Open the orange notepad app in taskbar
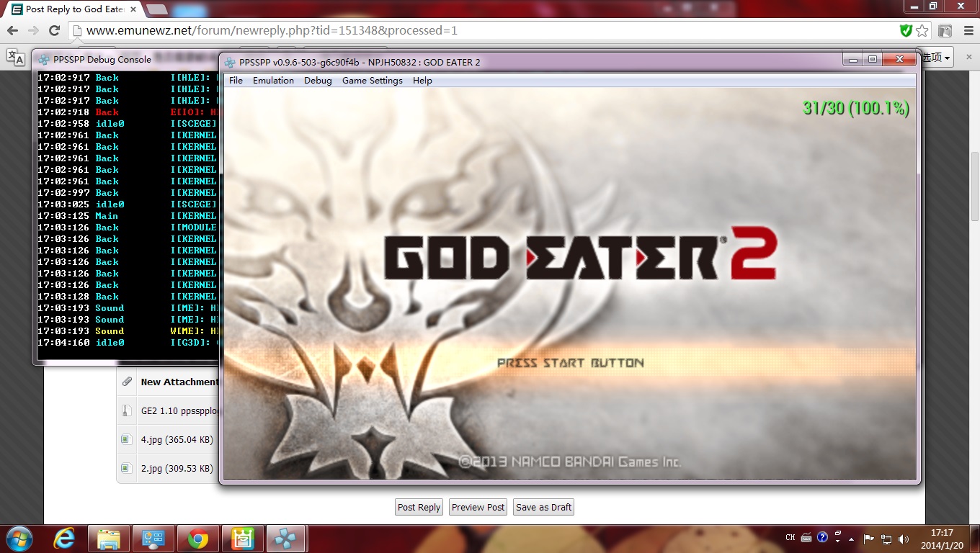This screenshot has height=553, width=980. [x=243, y=539]
